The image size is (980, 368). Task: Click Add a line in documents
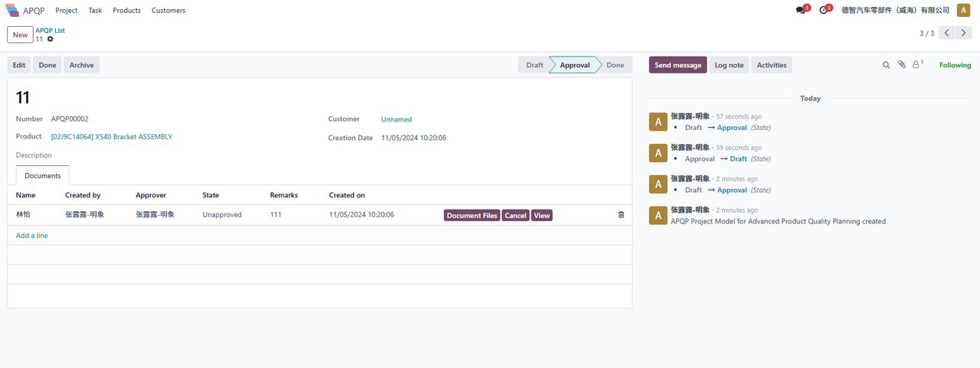click(x=32, y=236)
